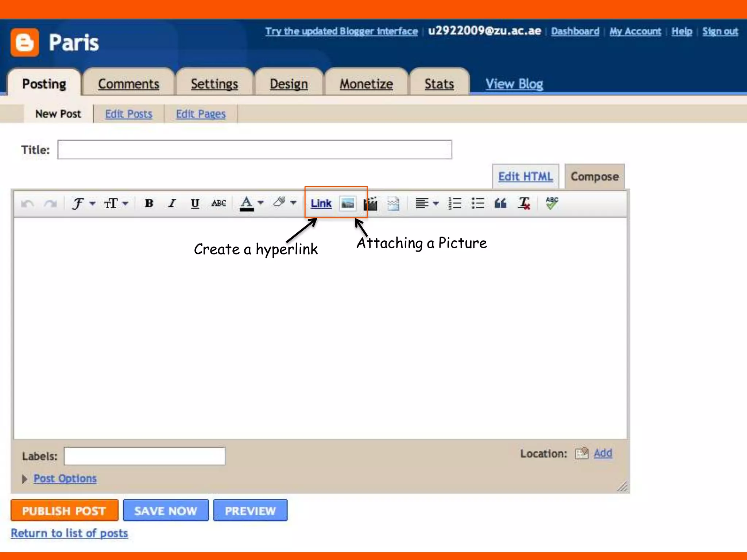Switch to the Comments tab
The height and width of the screenshot is (560, 747).
click(128, 83)
